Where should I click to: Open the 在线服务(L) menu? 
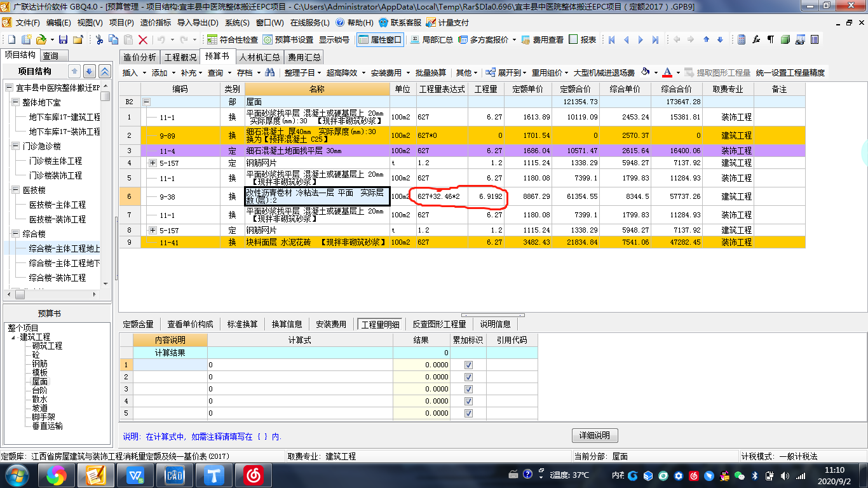coord(310,22)
